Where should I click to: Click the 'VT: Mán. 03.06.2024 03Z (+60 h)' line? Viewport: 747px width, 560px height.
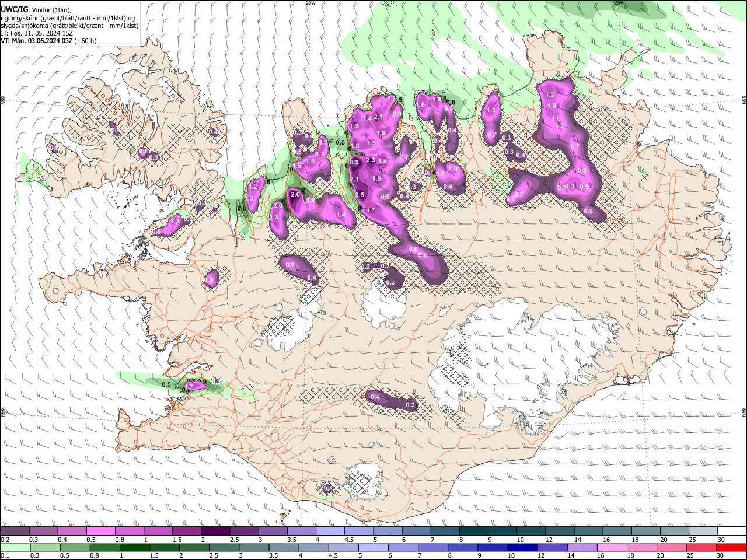(x=49, y=41)
